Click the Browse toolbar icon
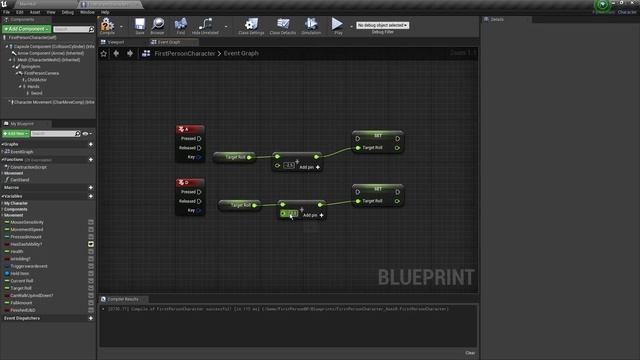640x360 pixels. pos(158,24)
